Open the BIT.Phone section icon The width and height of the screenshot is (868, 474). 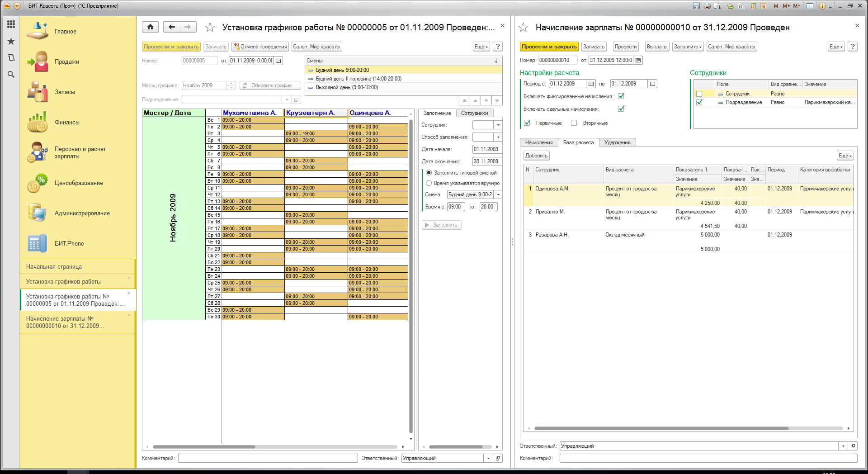pos(38,244)
